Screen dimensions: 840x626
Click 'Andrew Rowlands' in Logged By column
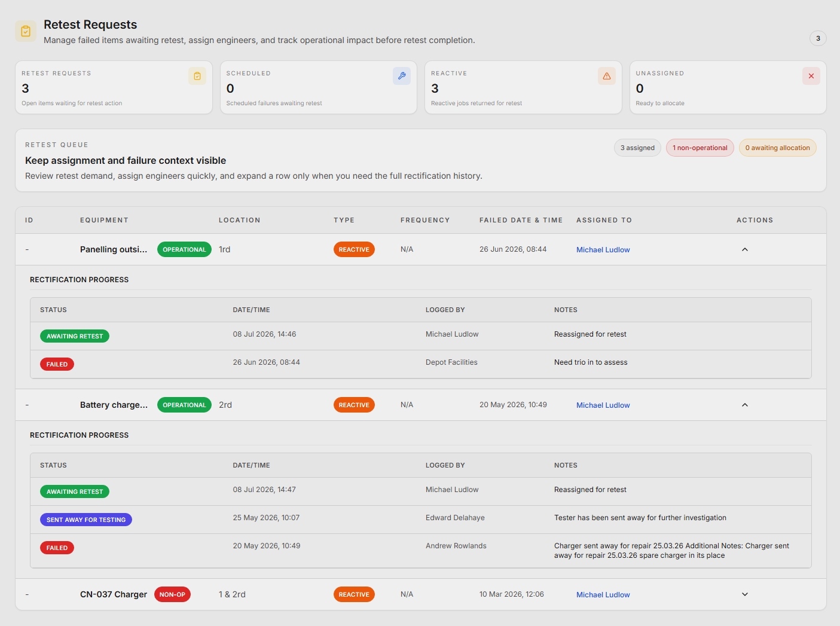pos(456,546)
